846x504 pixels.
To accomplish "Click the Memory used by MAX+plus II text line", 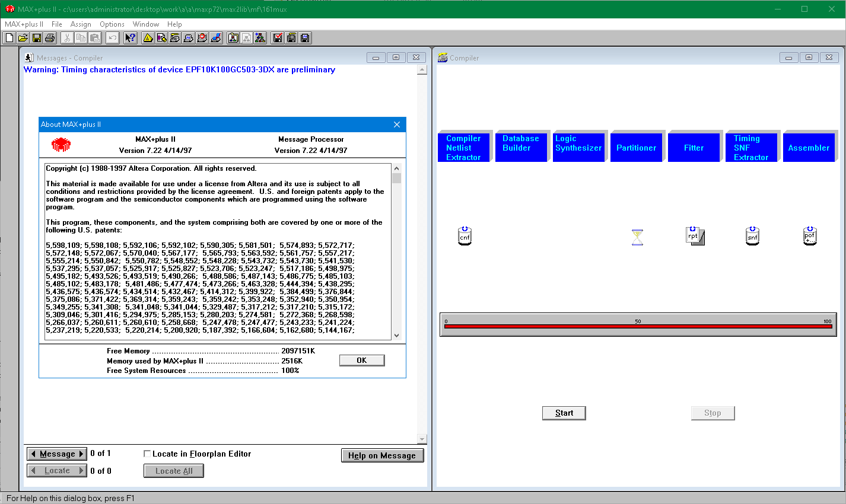I will (x=205, y=361).
